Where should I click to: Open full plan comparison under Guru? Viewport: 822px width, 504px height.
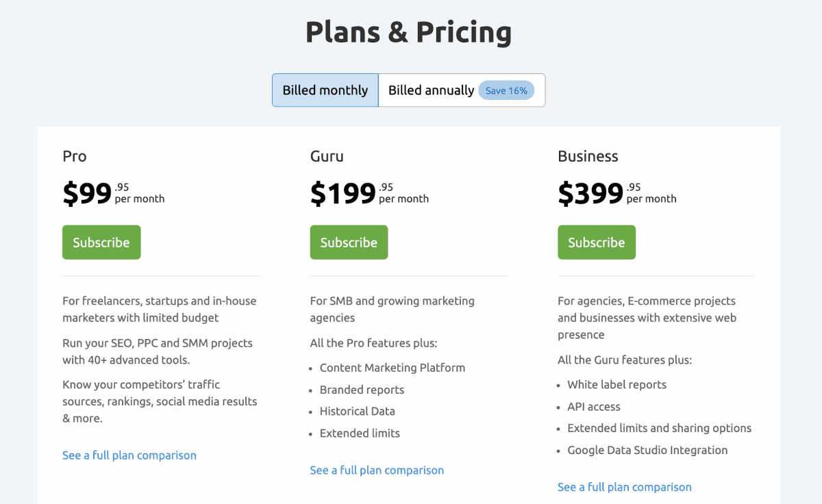pyautogui.click(x=377, y=470)
